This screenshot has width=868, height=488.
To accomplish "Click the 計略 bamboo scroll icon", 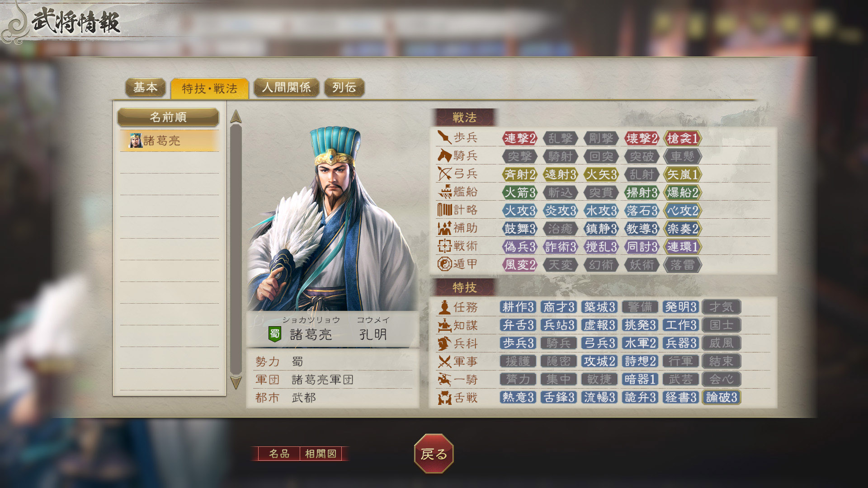I will (x=444, y=210).
